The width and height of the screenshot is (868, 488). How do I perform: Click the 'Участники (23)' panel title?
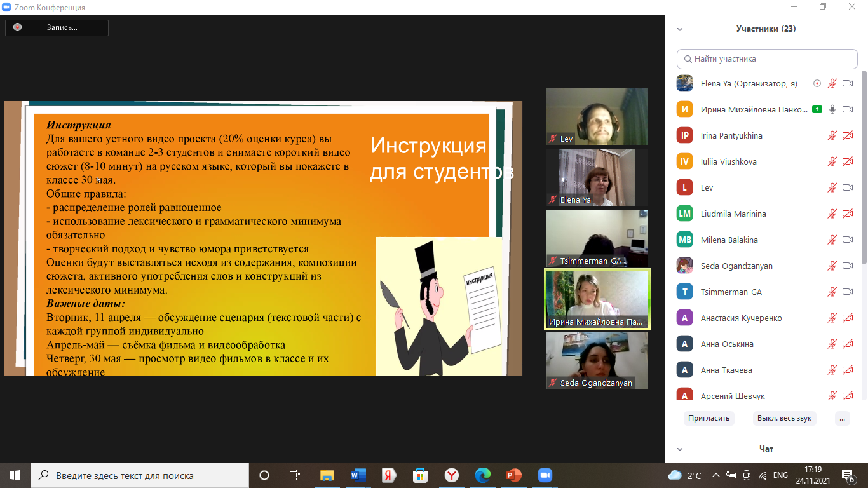tap(766, 29)
